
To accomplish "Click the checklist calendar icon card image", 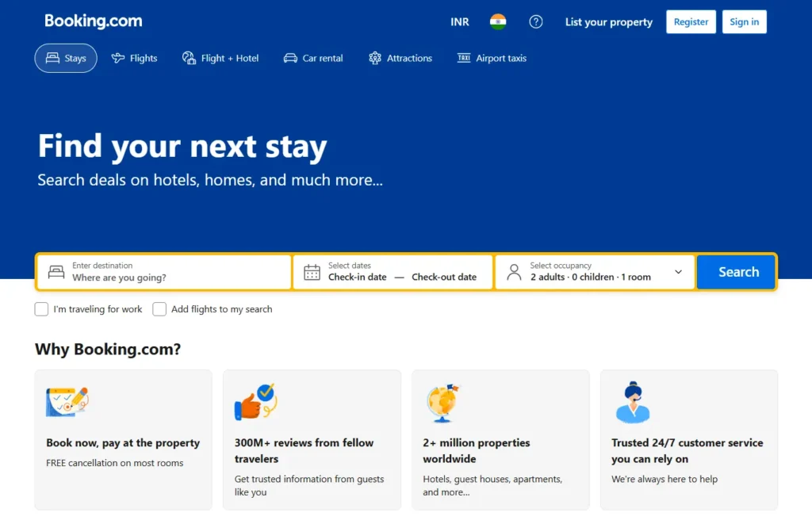I will [67, 401].
